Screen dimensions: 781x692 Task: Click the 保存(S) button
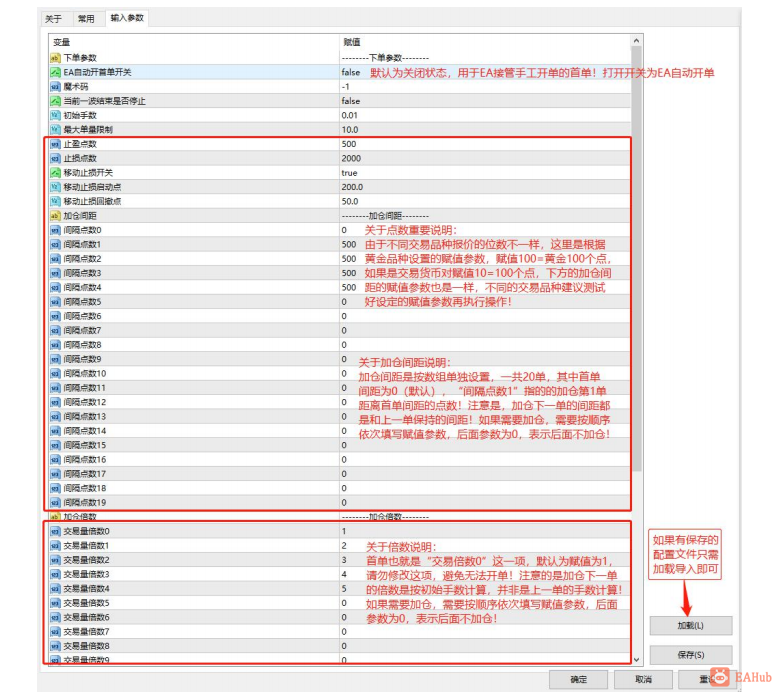coord(691,655)
